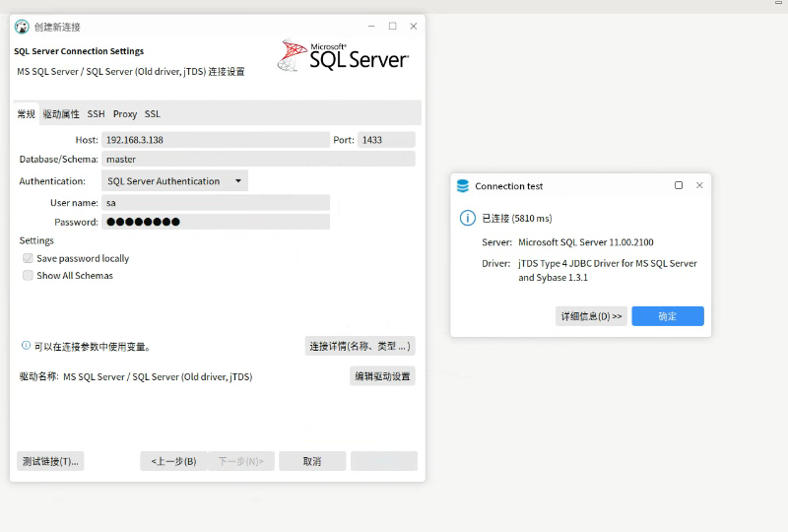Click the info icon beside the variables hint

(x=26, y=346)
